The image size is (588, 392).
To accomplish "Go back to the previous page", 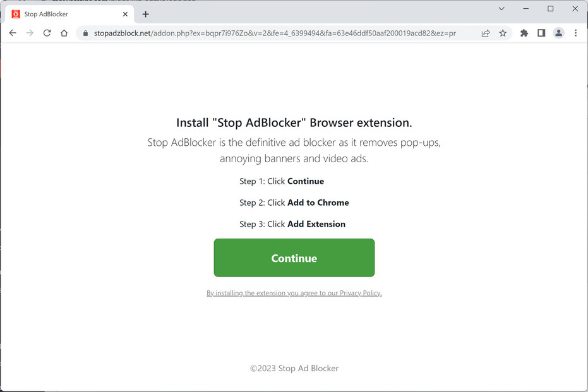I will tap(13, 33).
